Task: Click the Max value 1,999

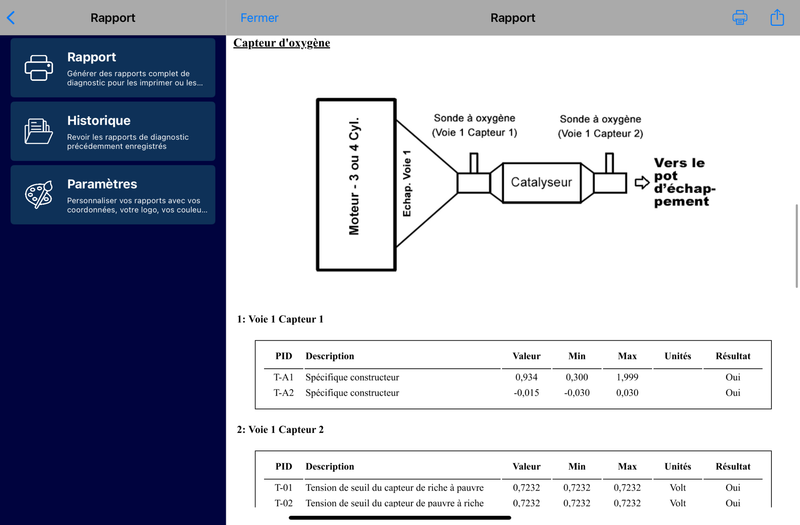Action: [627, 378]
